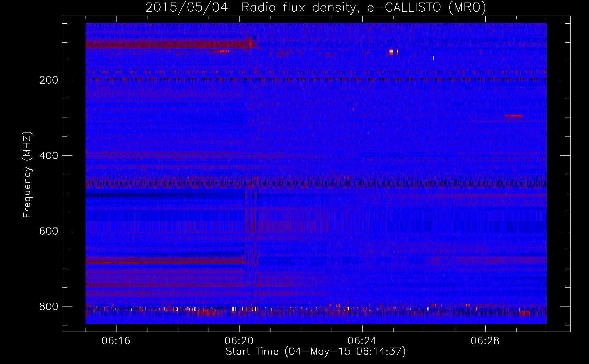Image resolution: width=589 pixels, height=364 pixels.
Task: Select the 200 frequency tick label
Action: 48,80
